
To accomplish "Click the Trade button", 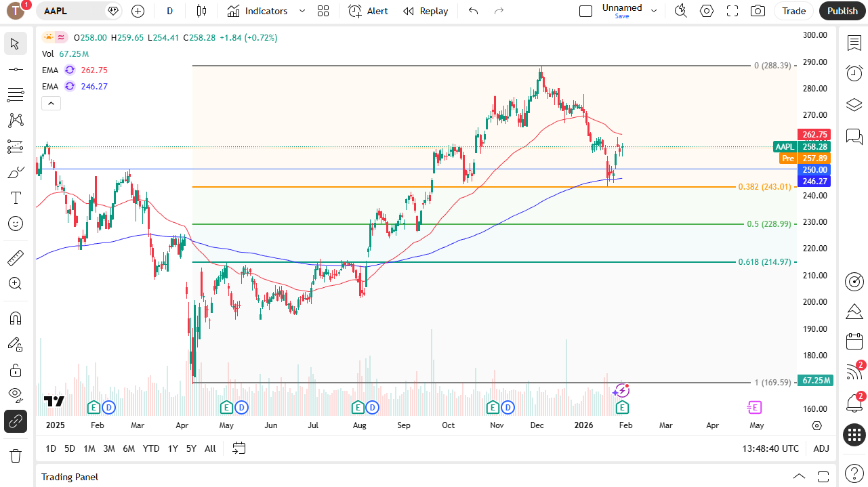I will coord(793,11).
